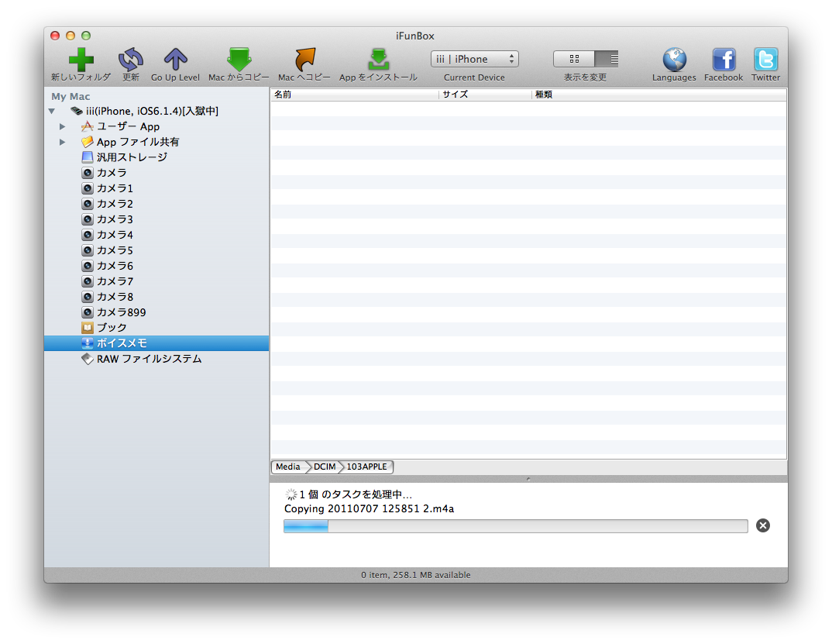Image resolution: width=832 pixels, height=644 pixels.
Task: Click the green plus New Folder icon
Action: pos(81,60)
